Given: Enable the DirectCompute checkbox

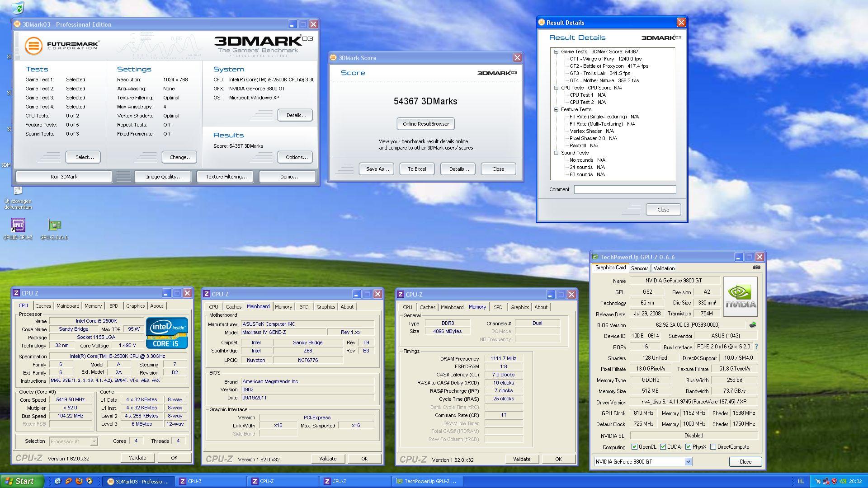Looking at the screenshot, I should [713, 447].
